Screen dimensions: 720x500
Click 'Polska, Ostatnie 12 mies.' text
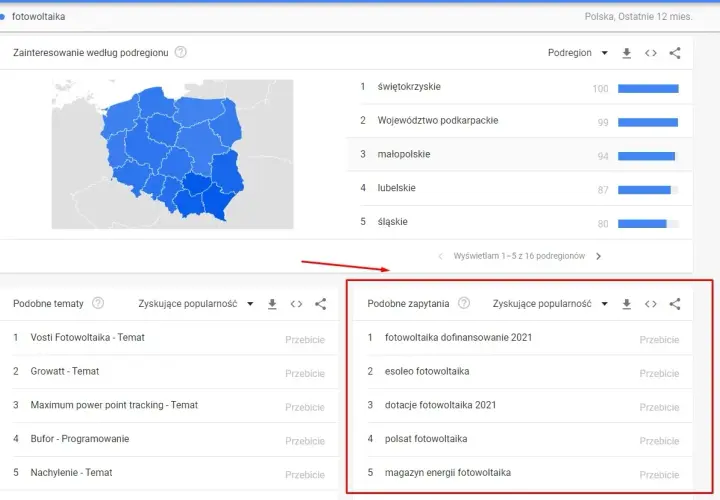pyautogui.click(x=638, y=17)
